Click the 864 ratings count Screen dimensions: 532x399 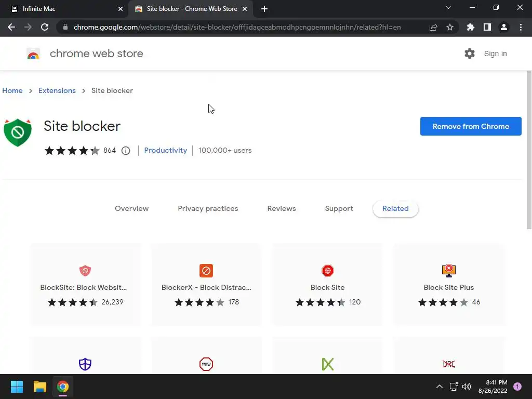[x=110, y=150]
